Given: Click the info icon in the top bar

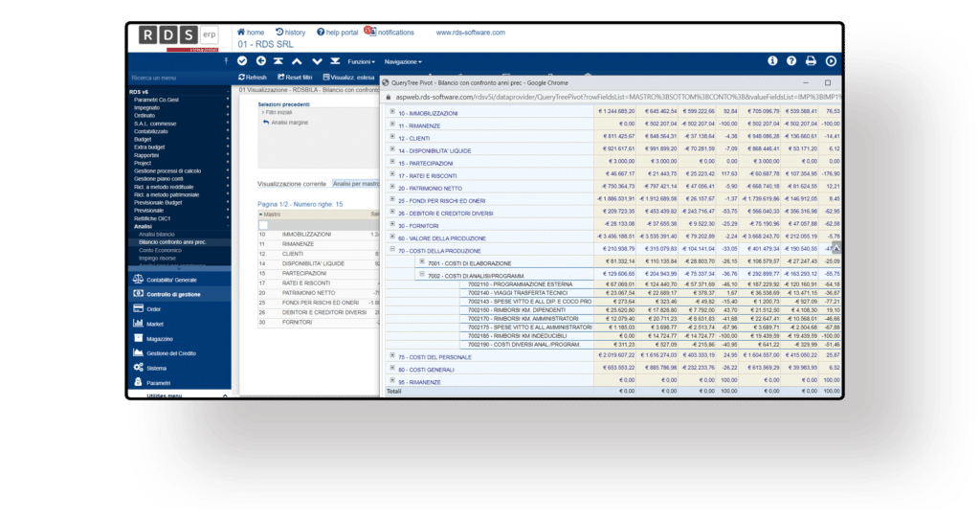Looking at the screenshot, I should click(x=772, y=60).
